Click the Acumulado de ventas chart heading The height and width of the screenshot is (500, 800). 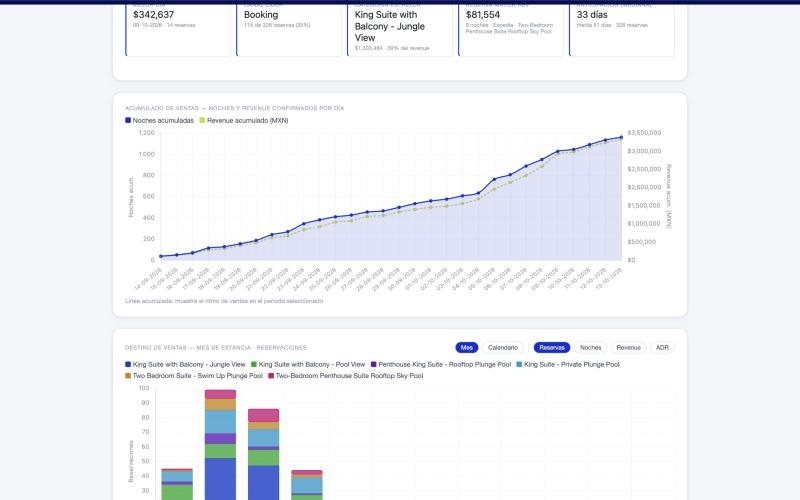234,108
